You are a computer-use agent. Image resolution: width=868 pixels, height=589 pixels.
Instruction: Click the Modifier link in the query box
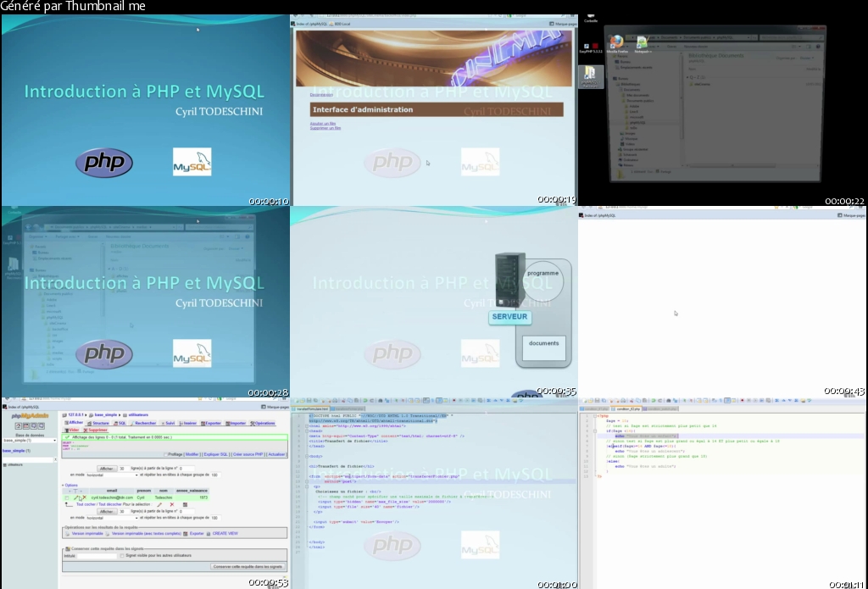(x=192, y=454)
